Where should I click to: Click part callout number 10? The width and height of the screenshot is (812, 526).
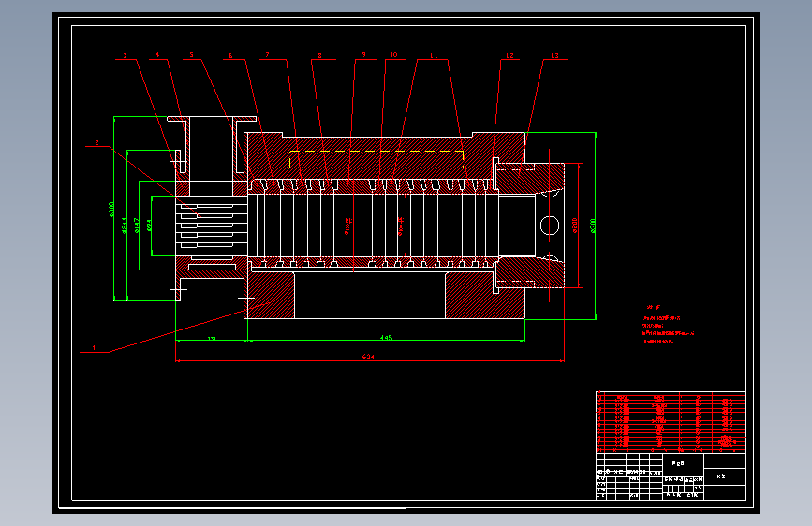tap(393, 55)
